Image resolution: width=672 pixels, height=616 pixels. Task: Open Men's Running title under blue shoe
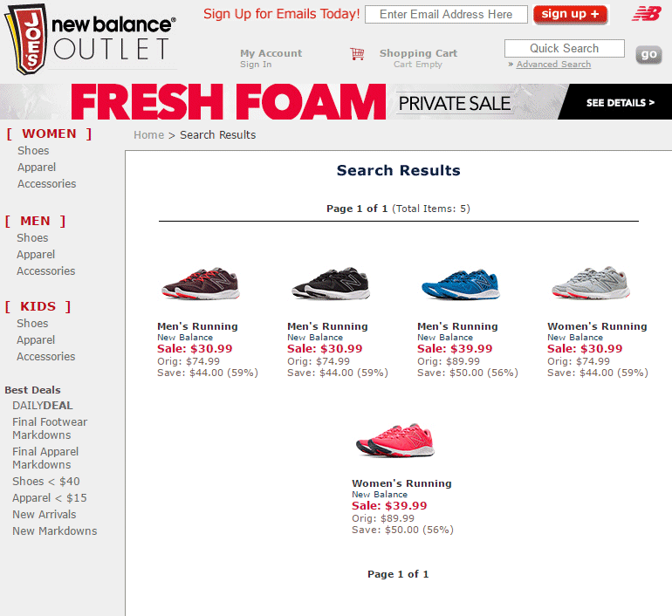[457, 326]
